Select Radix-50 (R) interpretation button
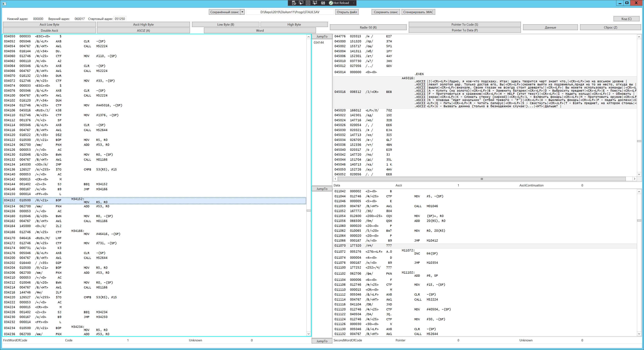 (x=368, y=27)
